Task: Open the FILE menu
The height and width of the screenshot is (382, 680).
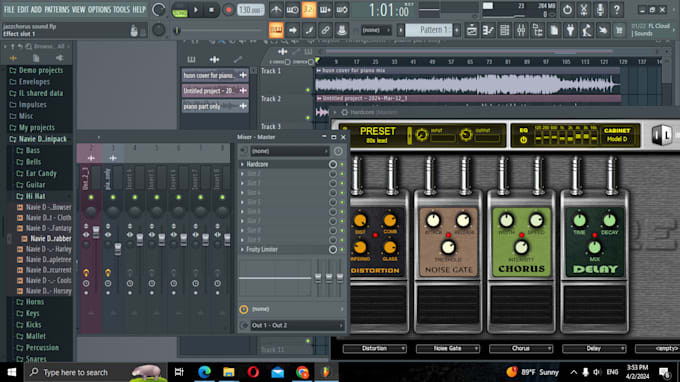Action: 9,9
